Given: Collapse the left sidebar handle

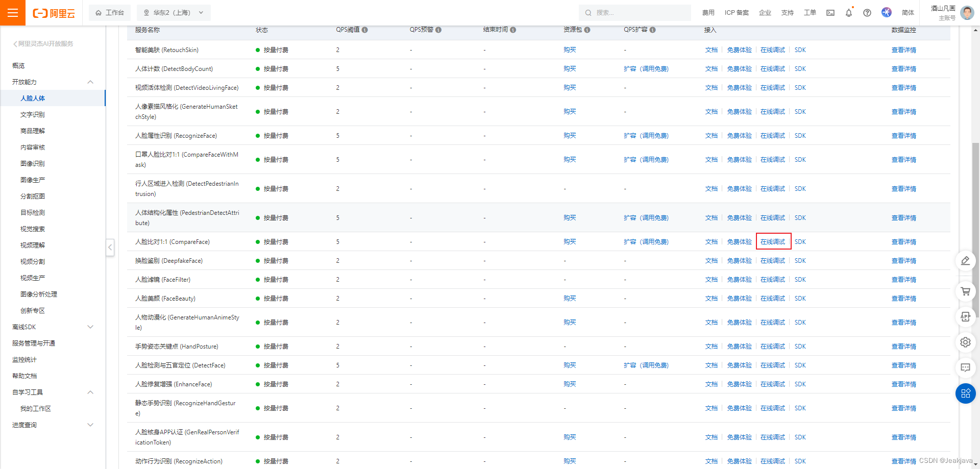Looking at the screenshot, I should (x=110, y=248).
